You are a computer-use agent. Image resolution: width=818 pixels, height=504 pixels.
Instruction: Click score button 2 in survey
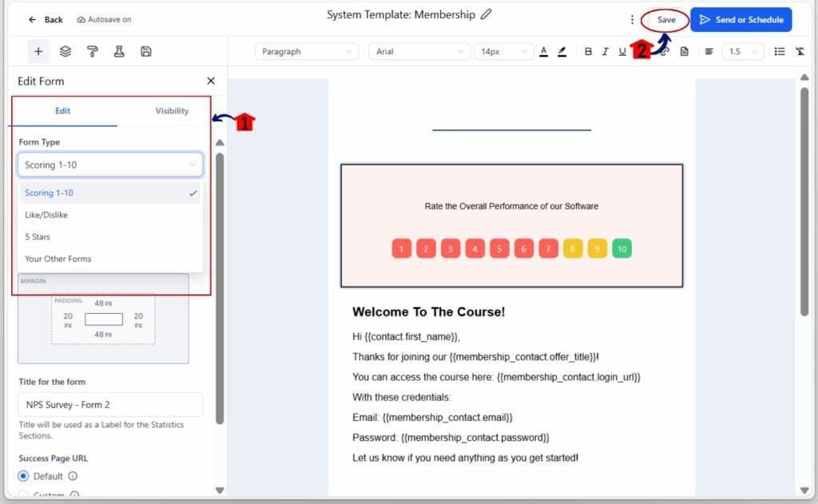point(426,249)
